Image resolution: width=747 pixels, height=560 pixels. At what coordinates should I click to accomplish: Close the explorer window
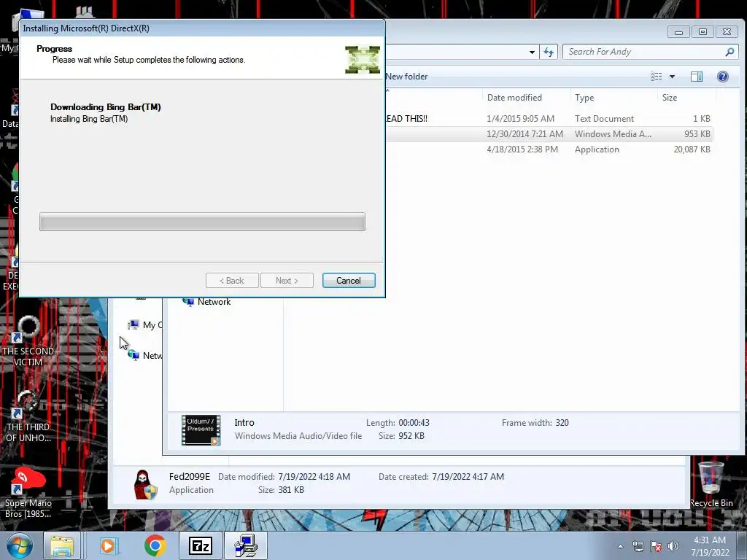point(727,32)
